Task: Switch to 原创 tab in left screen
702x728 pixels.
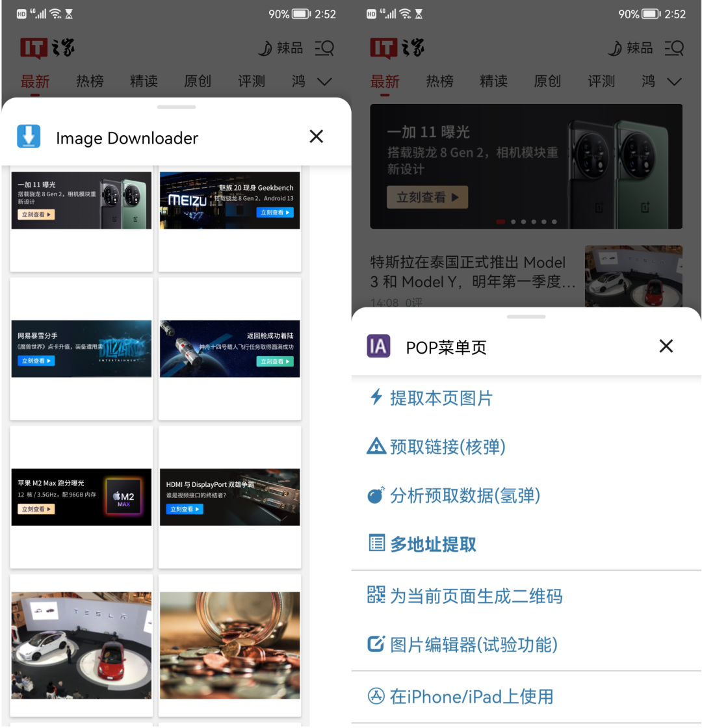Action: click(198, 81)
